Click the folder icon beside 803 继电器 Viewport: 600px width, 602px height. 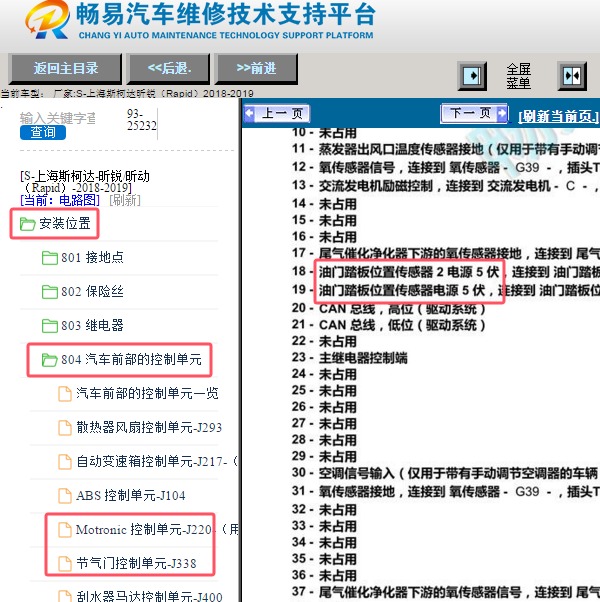(50, 326)
